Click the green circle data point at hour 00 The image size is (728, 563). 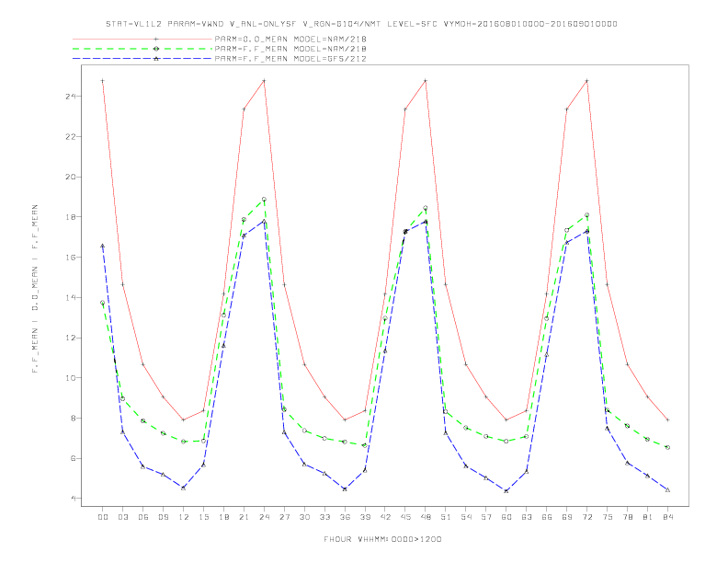point(103,303)
